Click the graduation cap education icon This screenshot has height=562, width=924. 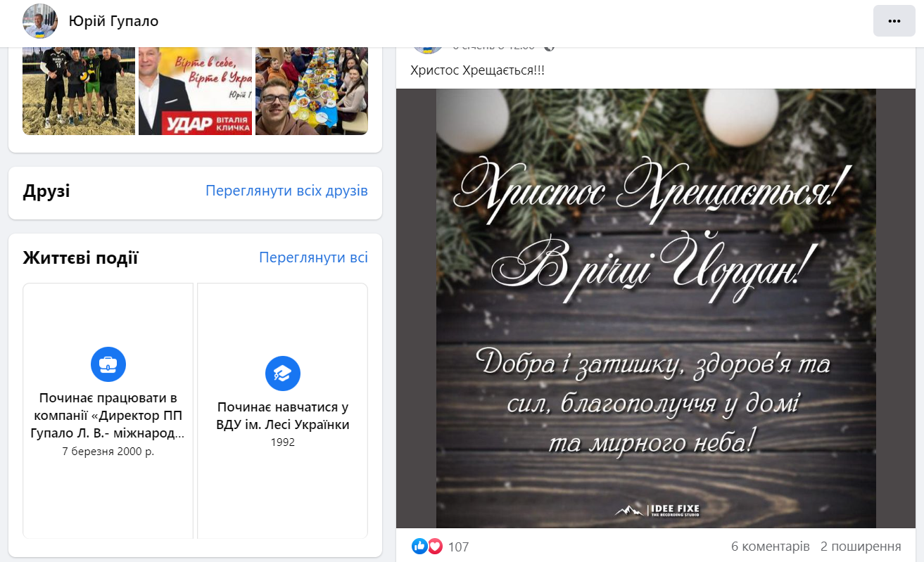coord(283,373)
